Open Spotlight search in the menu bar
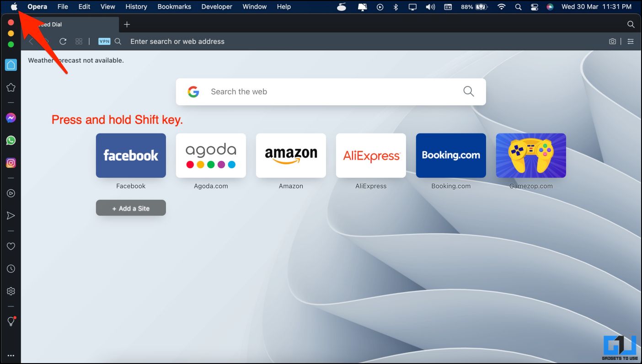642x364 pixels. tap(518, 7)
